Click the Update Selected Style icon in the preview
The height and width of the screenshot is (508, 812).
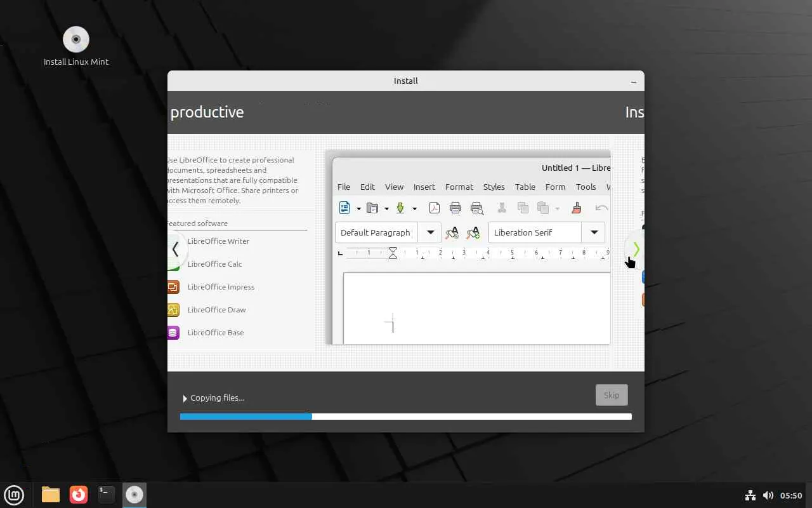click(452, 233)
